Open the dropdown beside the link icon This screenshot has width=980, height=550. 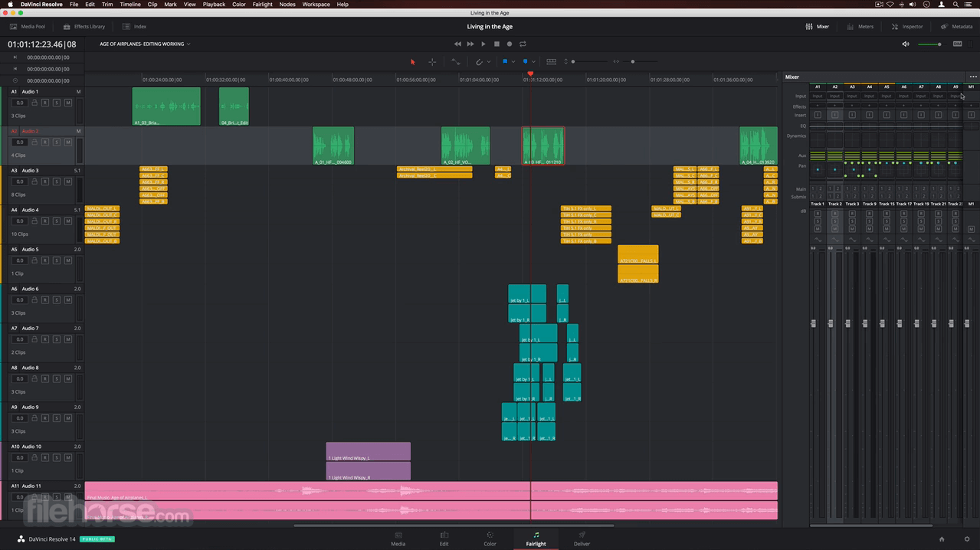coord(489,61)
